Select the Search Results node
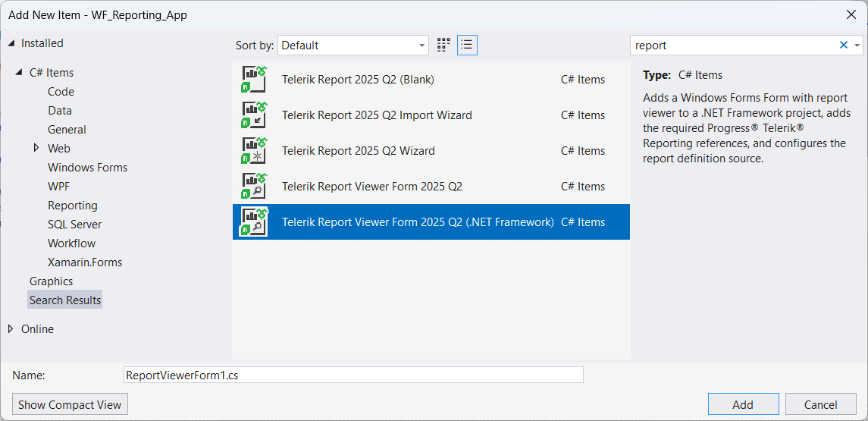This screenshot has width=868, height=421. coord(65,300)
